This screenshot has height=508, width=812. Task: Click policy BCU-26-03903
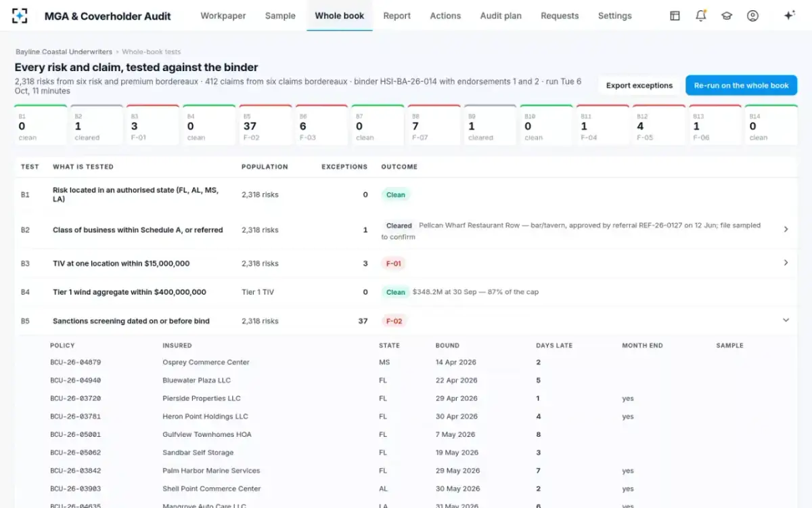(x=75, y=488)
